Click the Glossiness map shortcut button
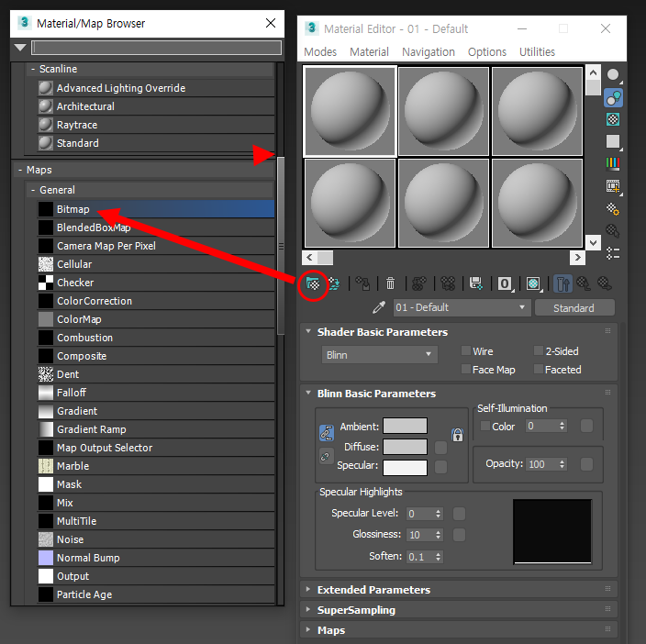This screenshot has height=644, width=646. pyautogui.click(x=459, y=535)
